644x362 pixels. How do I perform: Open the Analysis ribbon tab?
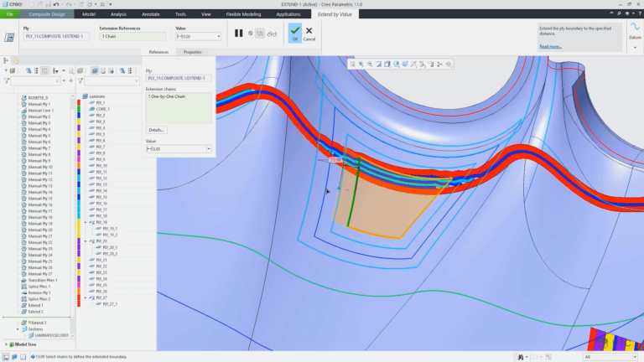click(x=118, y=14)
